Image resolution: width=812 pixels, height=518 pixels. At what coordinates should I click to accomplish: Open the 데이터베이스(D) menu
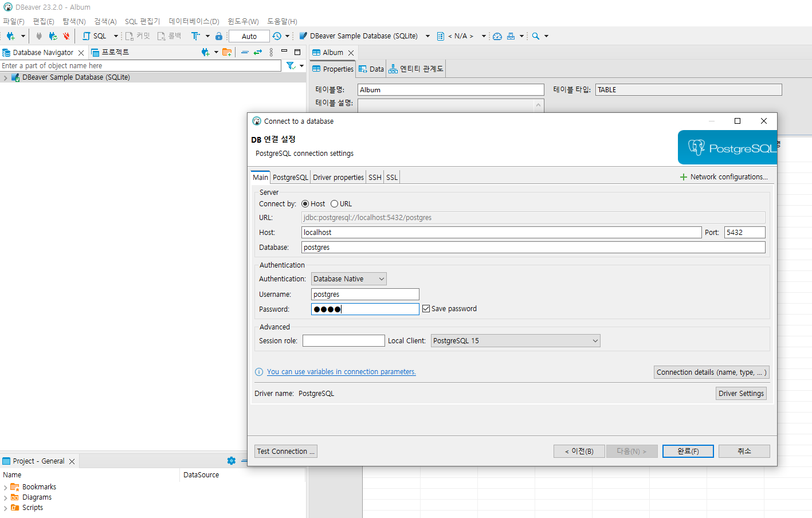point(194,22)
